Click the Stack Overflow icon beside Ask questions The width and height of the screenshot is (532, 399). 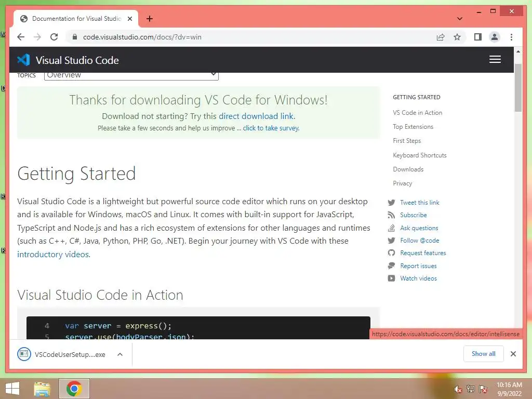391,228
